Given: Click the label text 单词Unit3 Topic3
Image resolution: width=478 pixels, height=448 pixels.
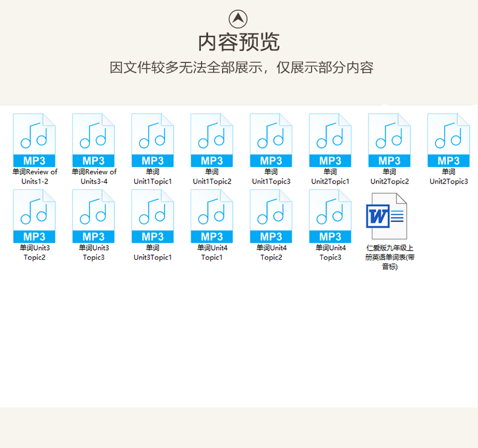Looking at the screenshot, I should click(x=94, y=252).
